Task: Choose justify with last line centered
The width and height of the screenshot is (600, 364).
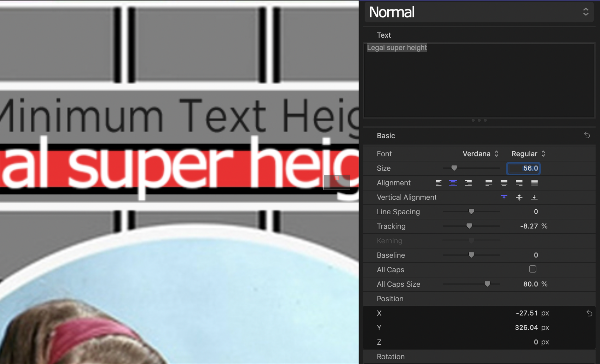Action: point(504,183)
